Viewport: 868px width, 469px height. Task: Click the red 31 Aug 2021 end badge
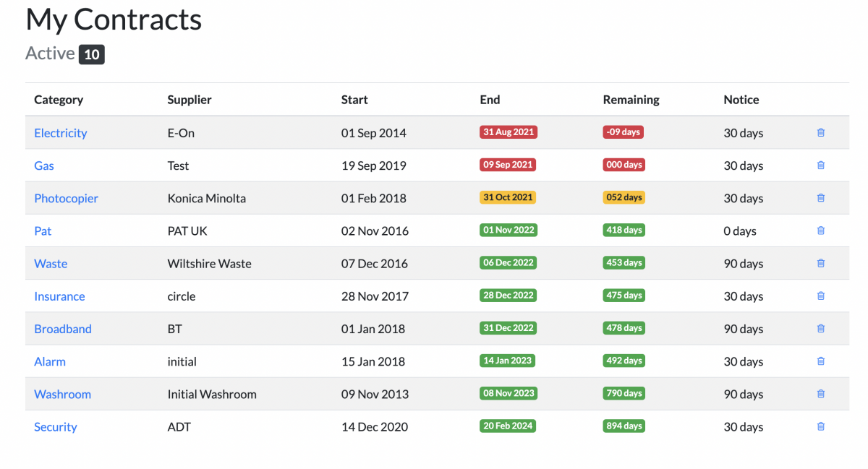tap(509, 132)
